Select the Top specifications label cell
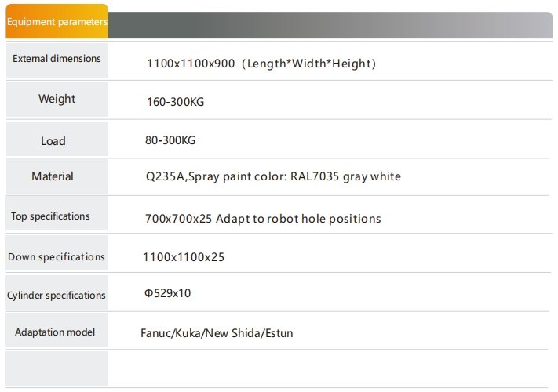Viewport: 558px width, 392px height. pos(57,213)
